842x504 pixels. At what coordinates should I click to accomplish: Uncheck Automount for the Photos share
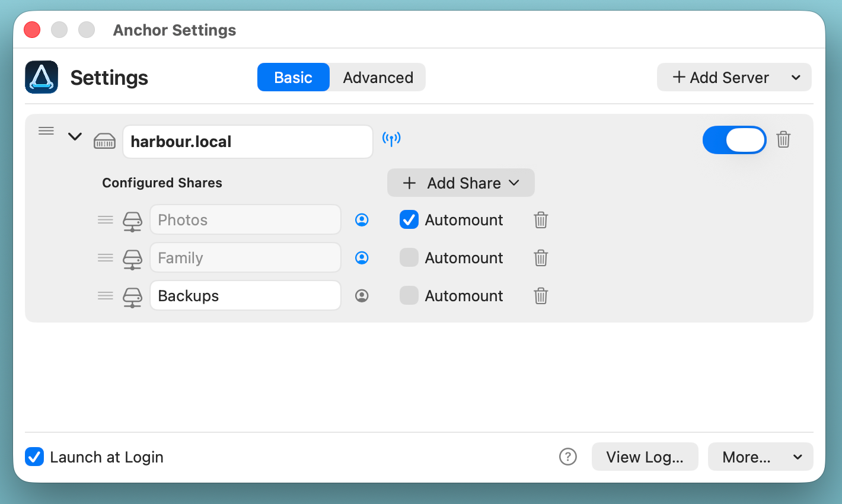coord(409,219)
